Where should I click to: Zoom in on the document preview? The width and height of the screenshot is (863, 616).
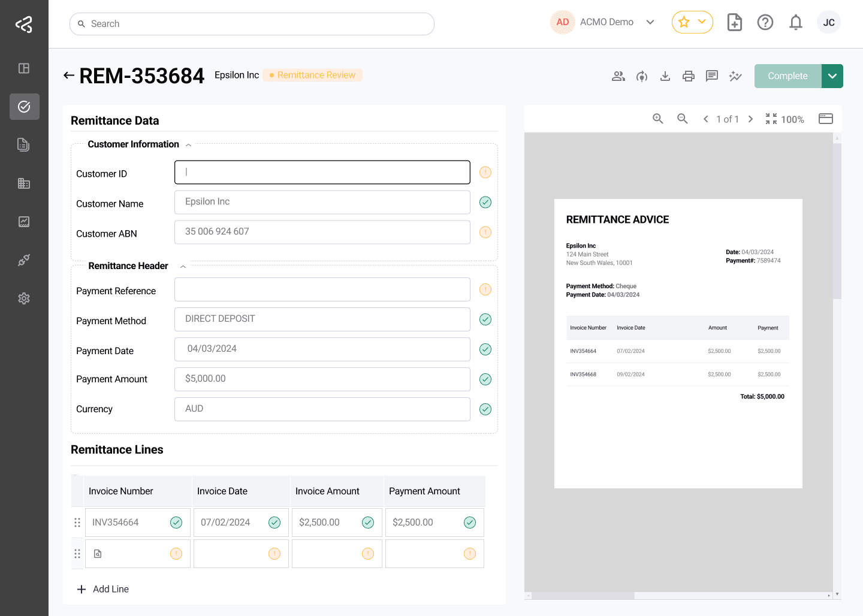[658, 119]
